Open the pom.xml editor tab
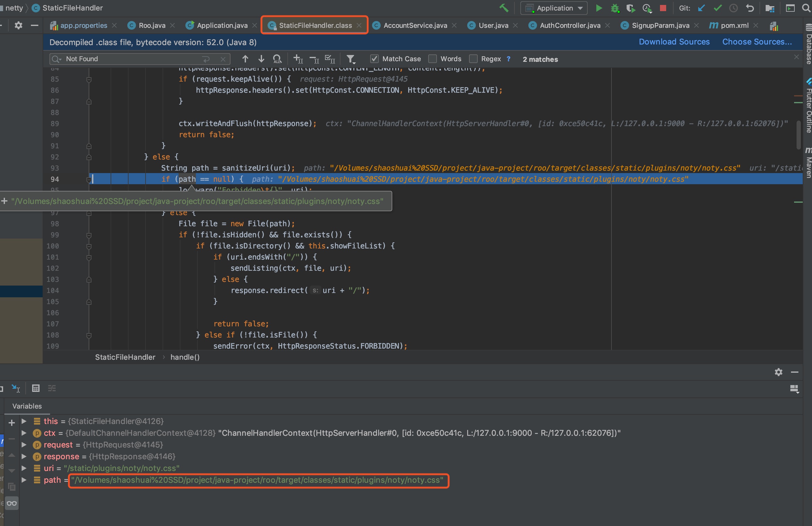Image resolution: width=812 pixels, height=526 pixels. [732, 25]
